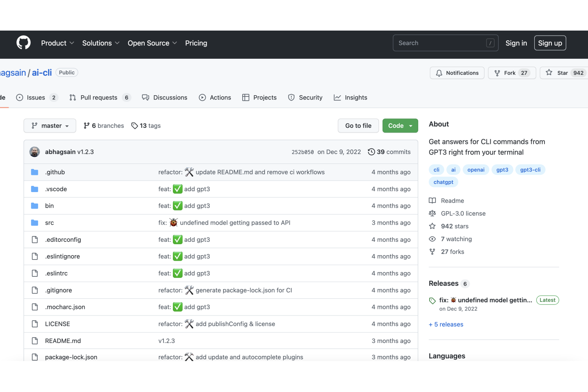Select the openai topic tag

(476, 170)
